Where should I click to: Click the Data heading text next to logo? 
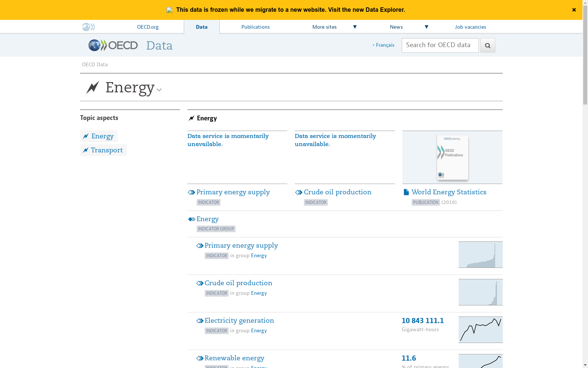click(159, 46)
